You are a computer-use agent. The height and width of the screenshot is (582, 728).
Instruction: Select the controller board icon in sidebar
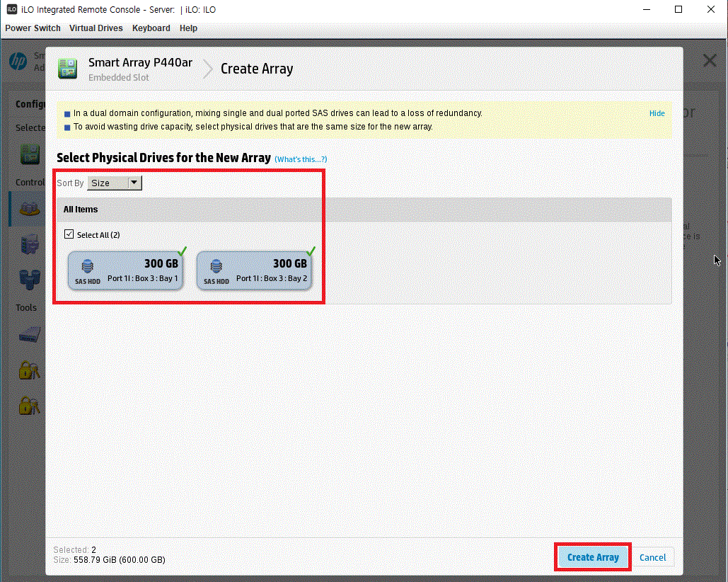coord(30,154)
